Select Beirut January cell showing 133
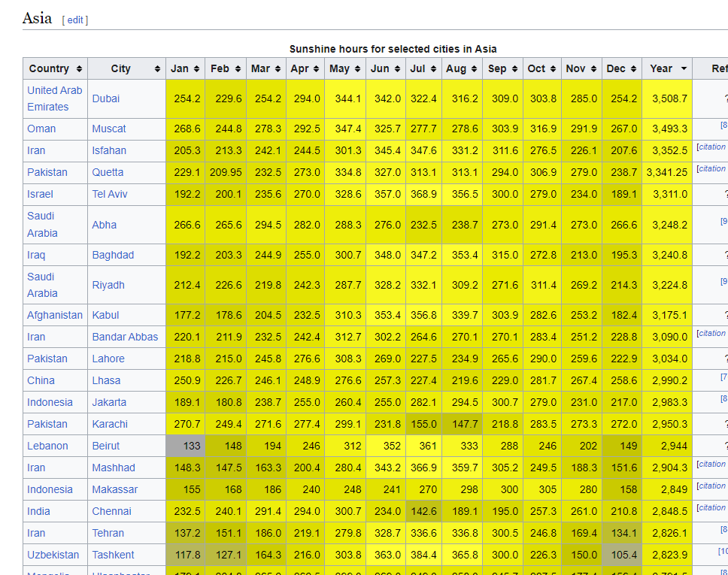The width and height of the screenshot is (728, 575). point(185,446)
